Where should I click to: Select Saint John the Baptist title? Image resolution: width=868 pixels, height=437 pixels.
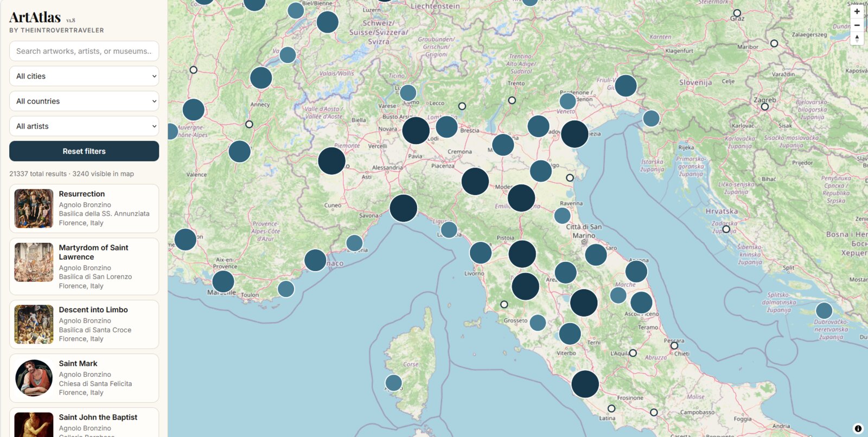click(x=98, y=417)
